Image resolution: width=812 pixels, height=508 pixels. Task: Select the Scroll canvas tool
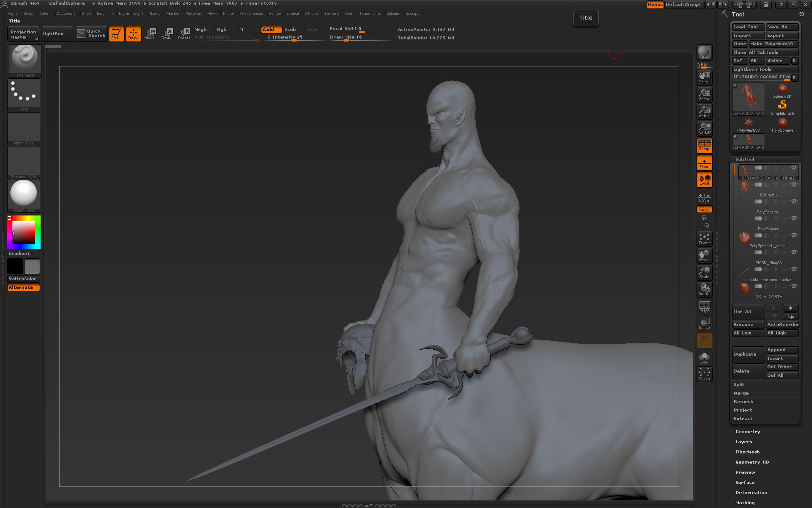click(x=704, y=77)
